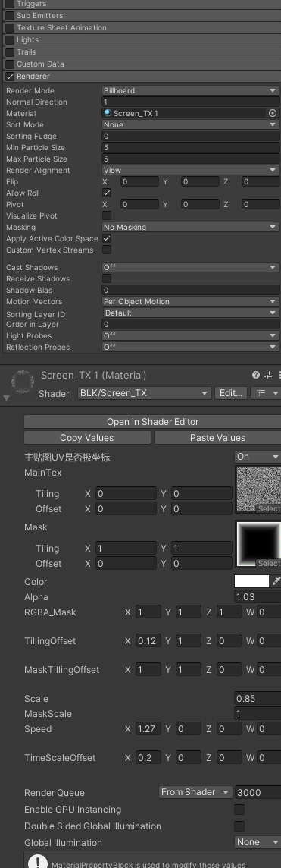The image size is (281, 868).
Task: Click the Normal Direction input field
Action: point(190,102)
